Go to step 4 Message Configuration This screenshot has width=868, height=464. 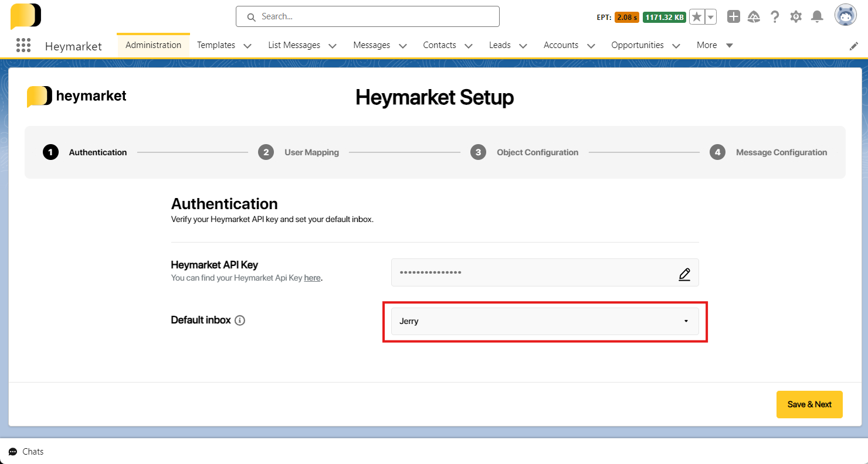(x=768, y=152)
